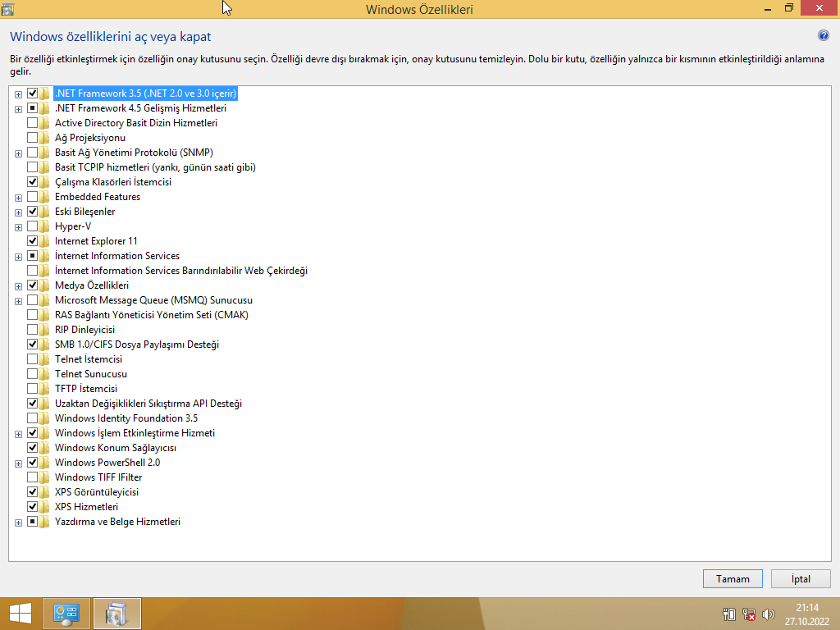The image size is (840, 630).
Task: Expand the .NET Framework 3.5 node
Action: click(x=18, y=94)
